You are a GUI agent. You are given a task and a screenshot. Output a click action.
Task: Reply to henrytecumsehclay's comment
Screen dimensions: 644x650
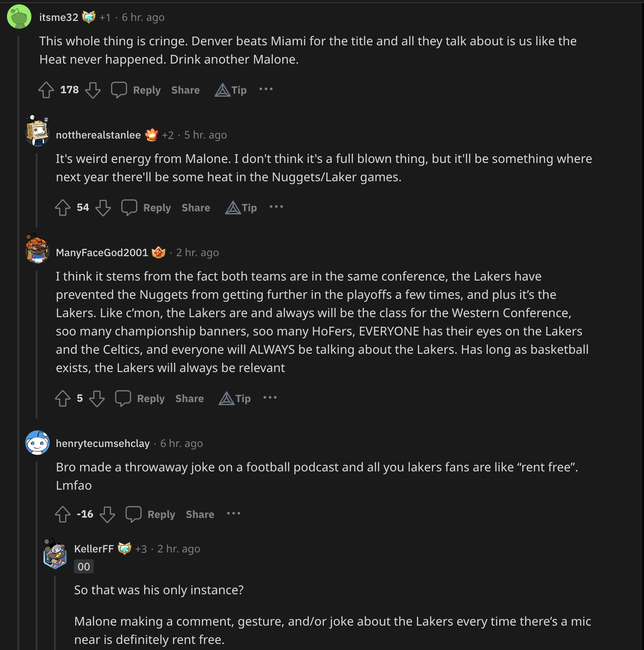tap(151, 515)
